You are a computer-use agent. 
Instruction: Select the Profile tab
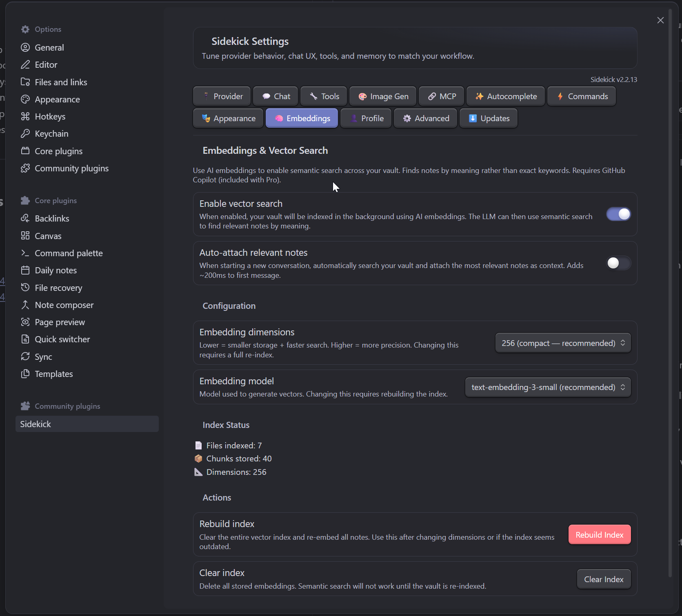coord(366,118)
